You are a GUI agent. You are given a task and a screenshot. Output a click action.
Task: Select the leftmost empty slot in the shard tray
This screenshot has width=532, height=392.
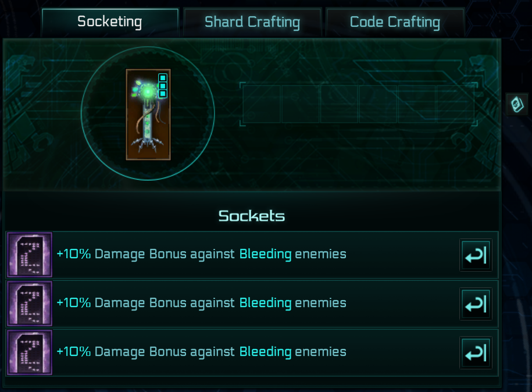[262, 104]
